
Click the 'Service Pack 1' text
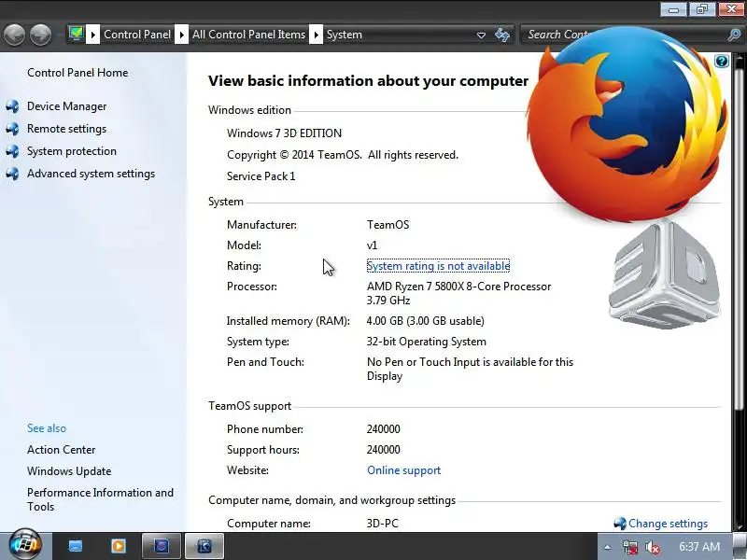pyautogui.click(x=261, y=176)
